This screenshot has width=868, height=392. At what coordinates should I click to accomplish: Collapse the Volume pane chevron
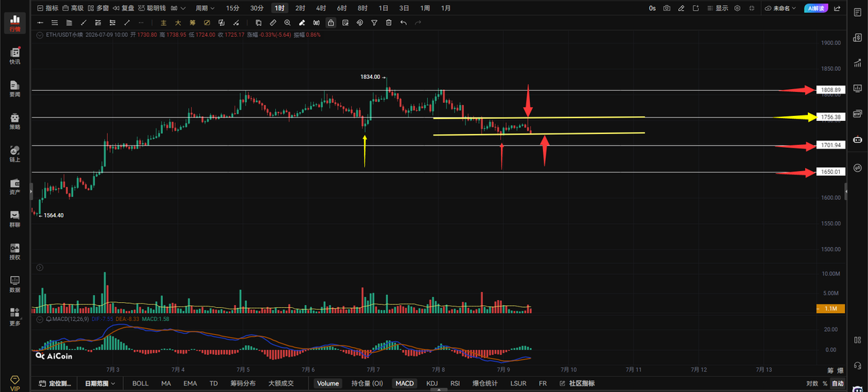click(40, 267)
